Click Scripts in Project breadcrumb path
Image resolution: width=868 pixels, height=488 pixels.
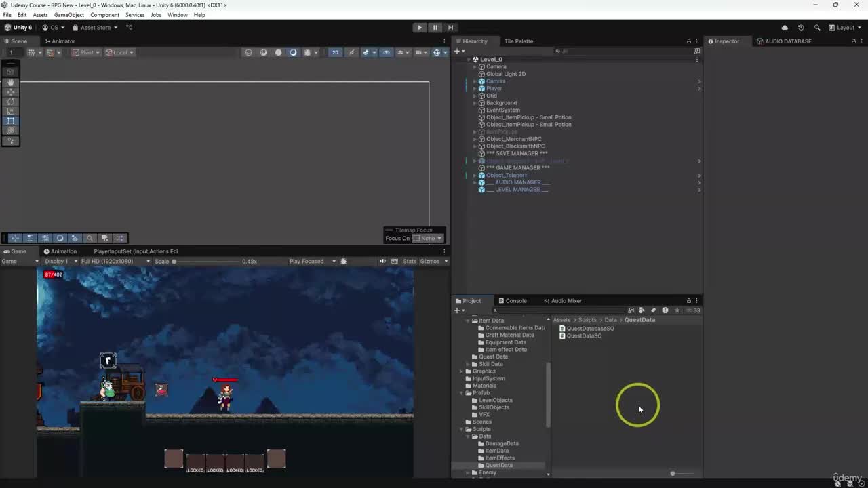[587, 320]
